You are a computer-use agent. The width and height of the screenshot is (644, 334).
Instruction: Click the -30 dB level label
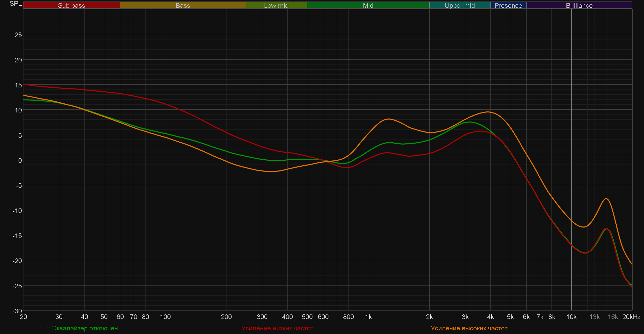pos(17,311)
